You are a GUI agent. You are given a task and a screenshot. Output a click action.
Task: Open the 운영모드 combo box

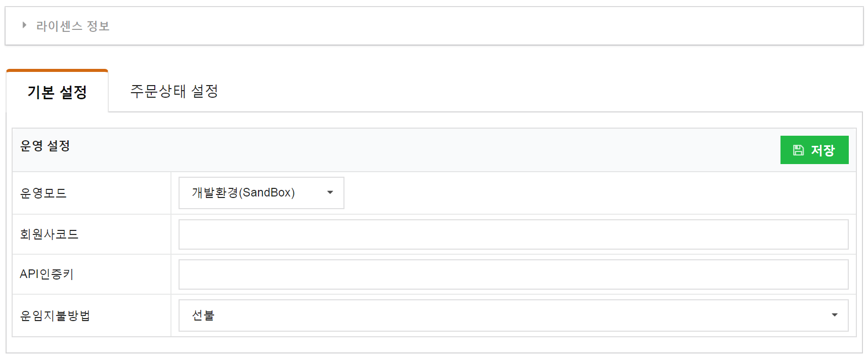click(262, 193)
